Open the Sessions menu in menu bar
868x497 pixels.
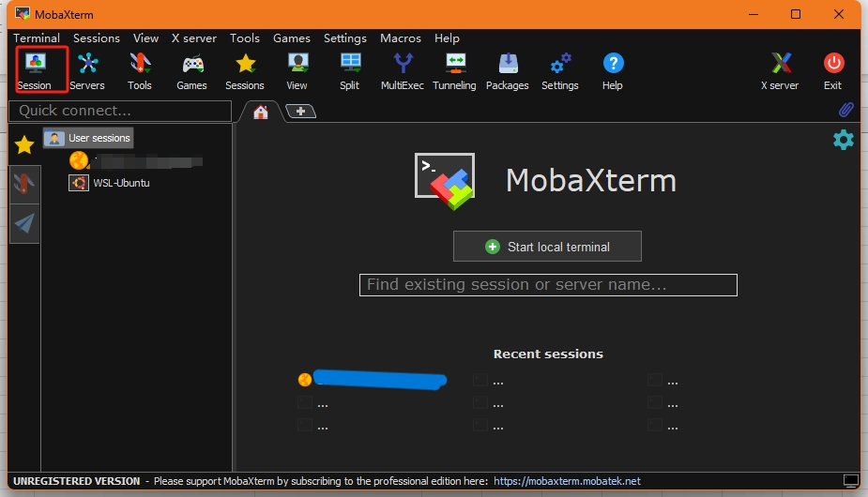(x=97, y=38)
